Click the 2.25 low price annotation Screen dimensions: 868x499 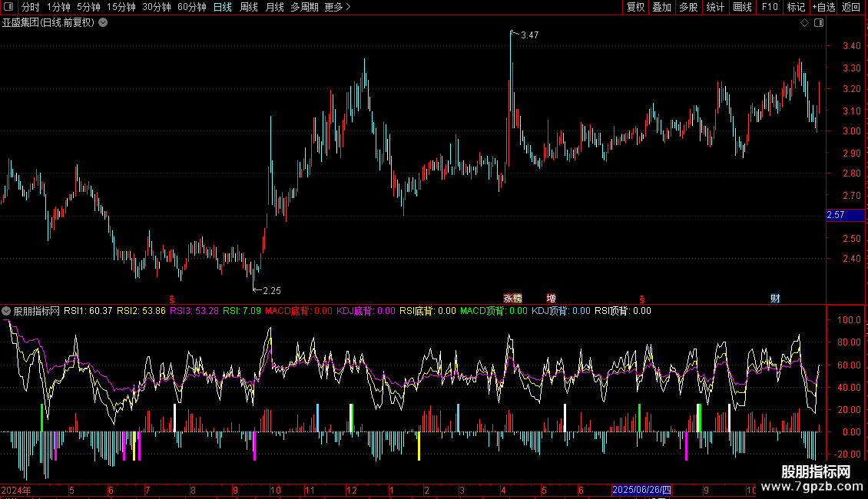coord(272,291)
